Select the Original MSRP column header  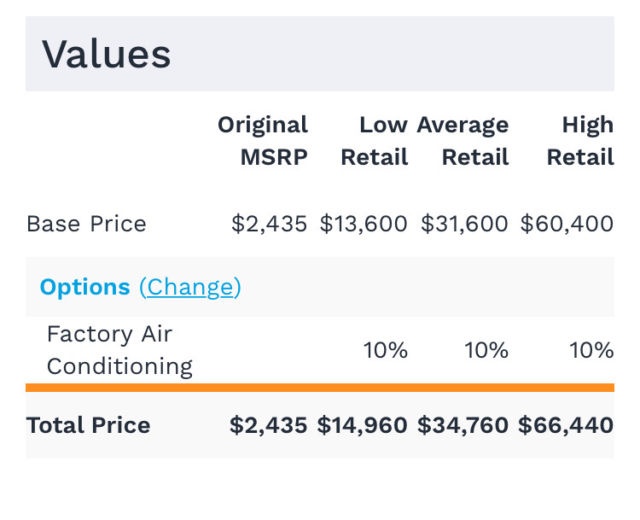pos(264,141)
